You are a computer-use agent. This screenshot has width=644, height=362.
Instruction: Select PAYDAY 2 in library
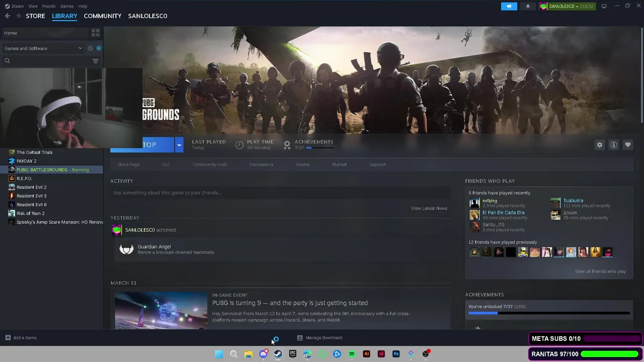[26, 161]
